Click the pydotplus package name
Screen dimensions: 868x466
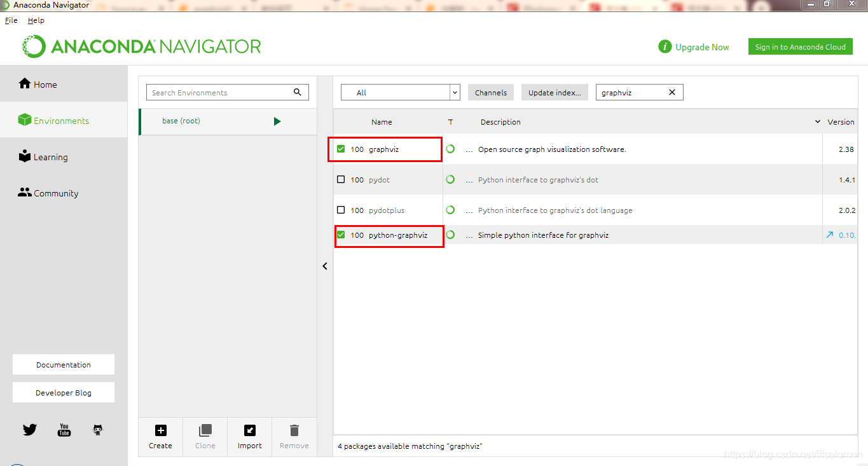click(x=387, y=210)
